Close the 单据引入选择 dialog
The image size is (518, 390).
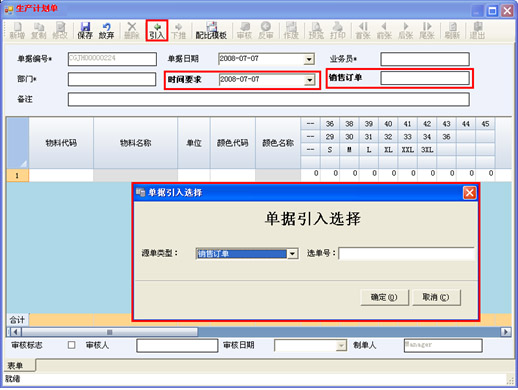(x=469, y=193)
